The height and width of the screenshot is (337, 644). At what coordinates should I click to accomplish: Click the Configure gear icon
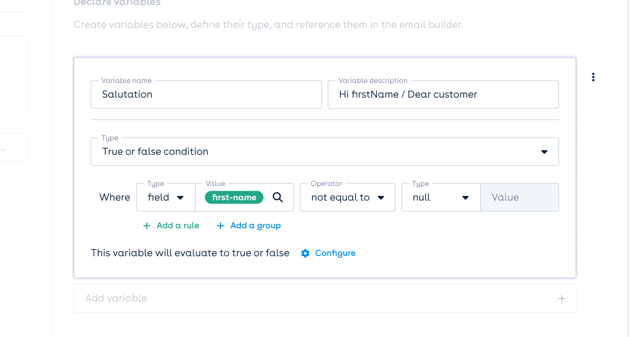coord(305,253)
